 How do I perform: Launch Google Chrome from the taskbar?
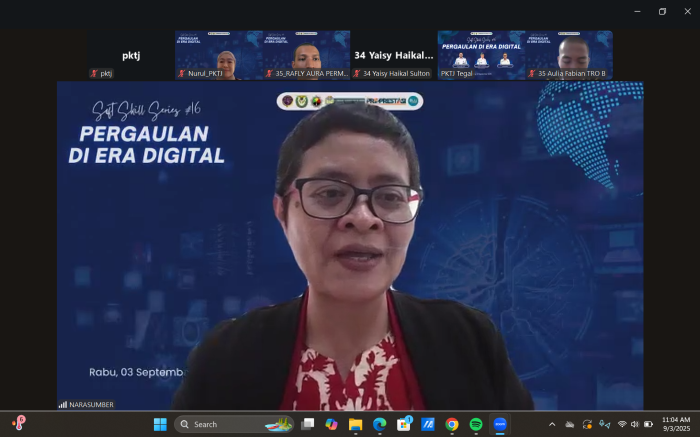click(x=452, y=424)
